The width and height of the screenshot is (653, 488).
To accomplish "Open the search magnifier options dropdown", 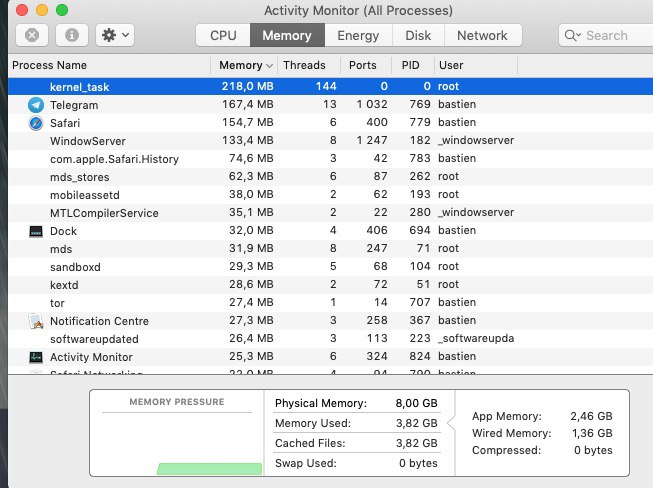I will 573,35.
